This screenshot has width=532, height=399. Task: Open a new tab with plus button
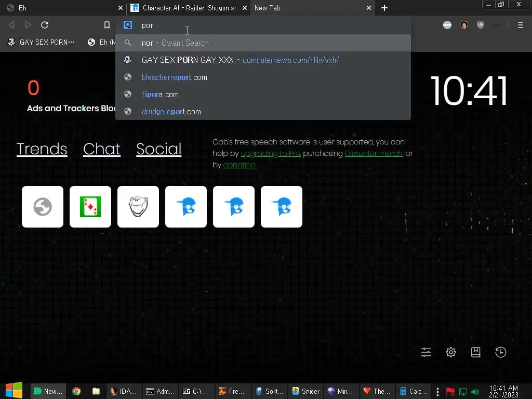pyautogui.click(x=384, y=8)
